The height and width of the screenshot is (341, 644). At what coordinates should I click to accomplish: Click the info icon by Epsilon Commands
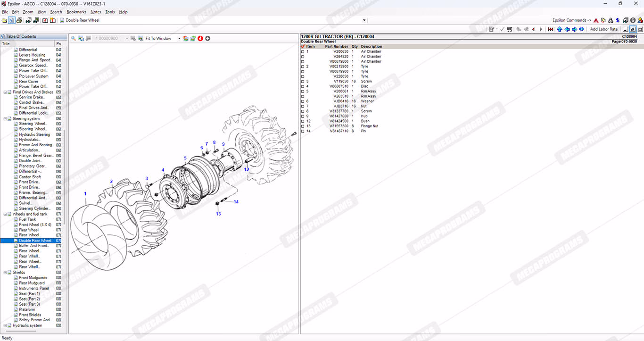(633, 20)
